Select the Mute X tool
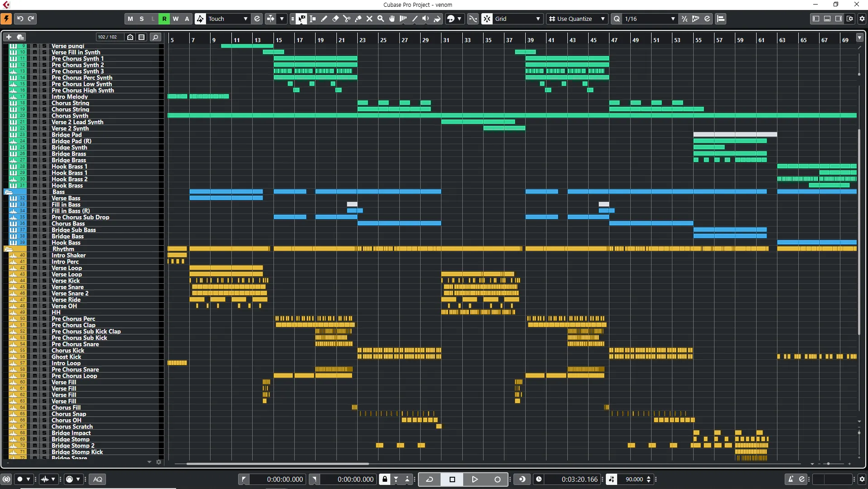Screen dimensions: 868x489 tap(369, 19)
